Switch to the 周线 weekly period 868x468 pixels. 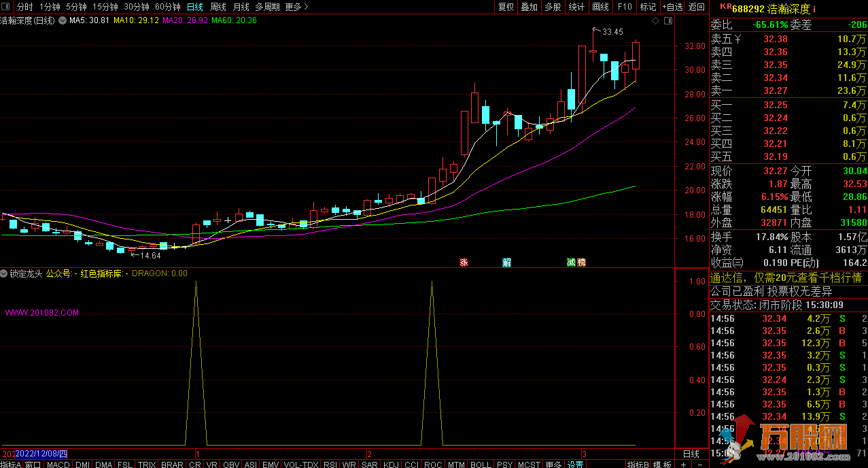tap(218, 7)
